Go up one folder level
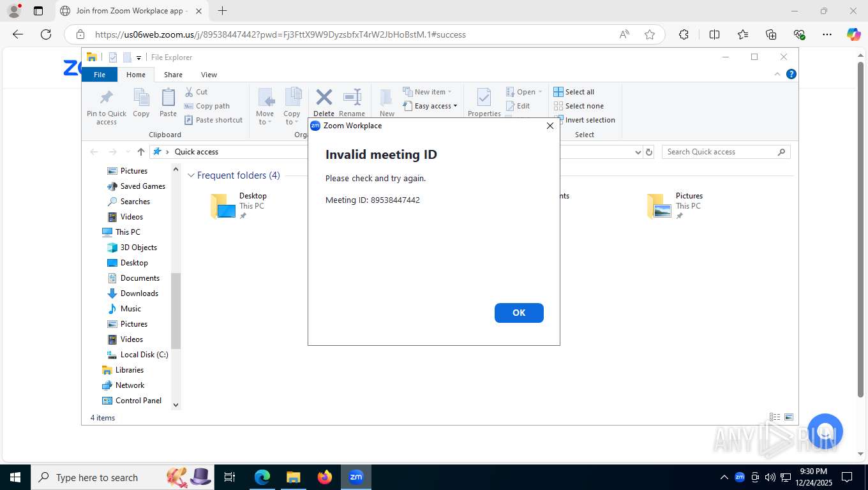The height and width of the screenshot is (490, 868). pos(141,152)
